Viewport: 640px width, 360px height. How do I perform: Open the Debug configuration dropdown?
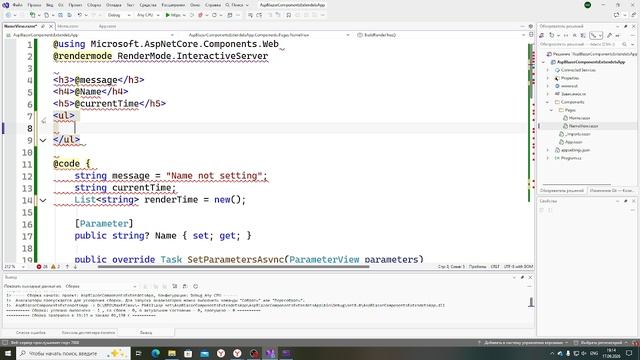tap(119, 15)
